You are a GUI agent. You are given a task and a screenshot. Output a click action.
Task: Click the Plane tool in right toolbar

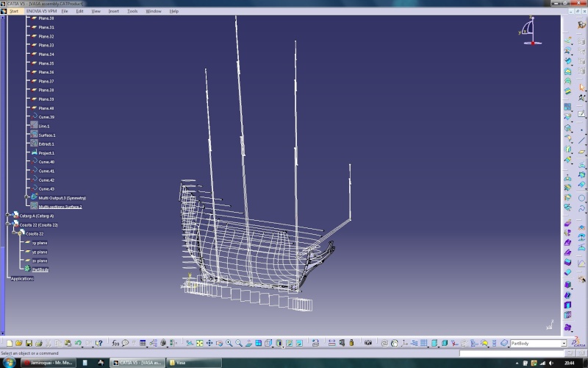[x=581, y=152]
